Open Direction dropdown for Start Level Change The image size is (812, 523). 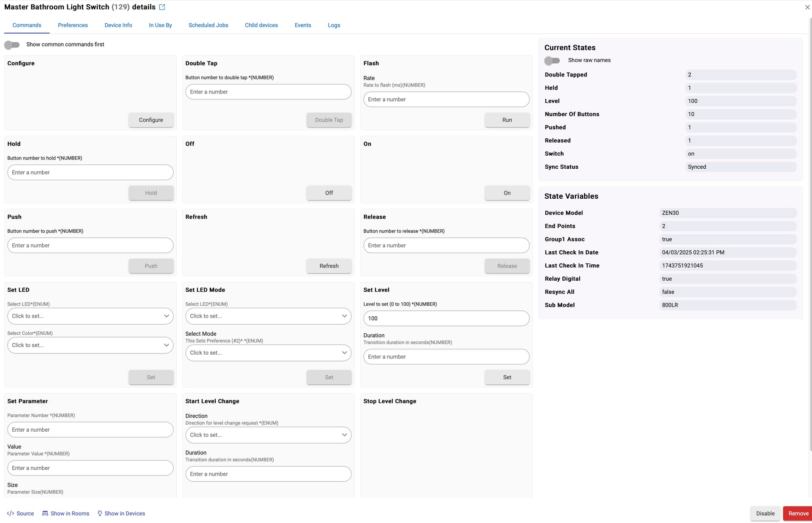268,435
